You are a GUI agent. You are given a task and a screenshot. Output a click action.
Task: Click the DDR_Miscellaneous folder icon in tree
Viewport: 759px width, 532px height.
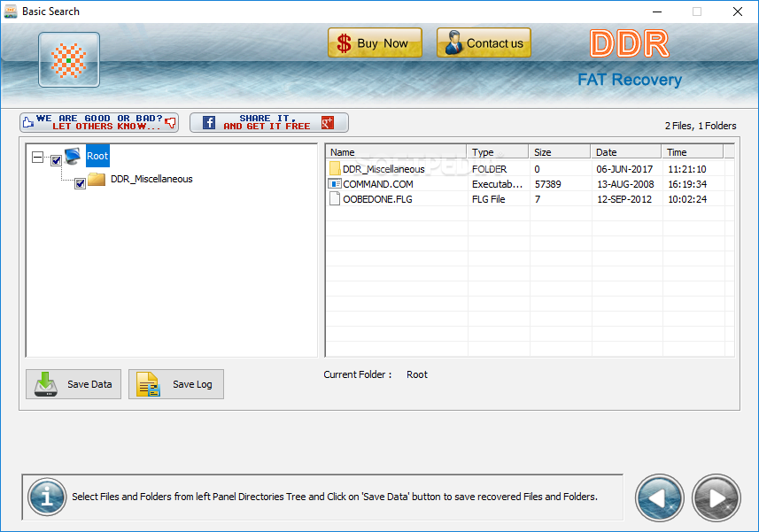[x=97, y=179]
